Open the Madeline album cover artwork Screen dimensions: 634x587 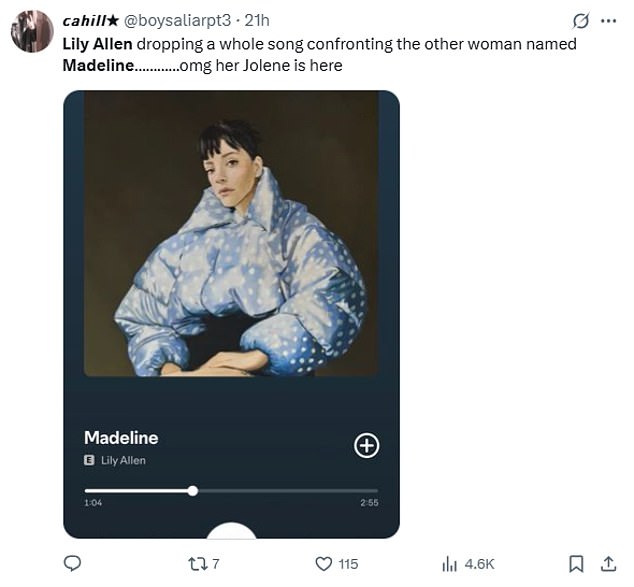(x=231, y=234)
